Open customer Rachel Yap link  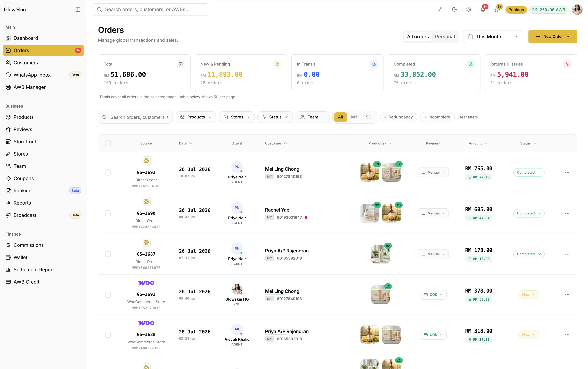[277, 210]
